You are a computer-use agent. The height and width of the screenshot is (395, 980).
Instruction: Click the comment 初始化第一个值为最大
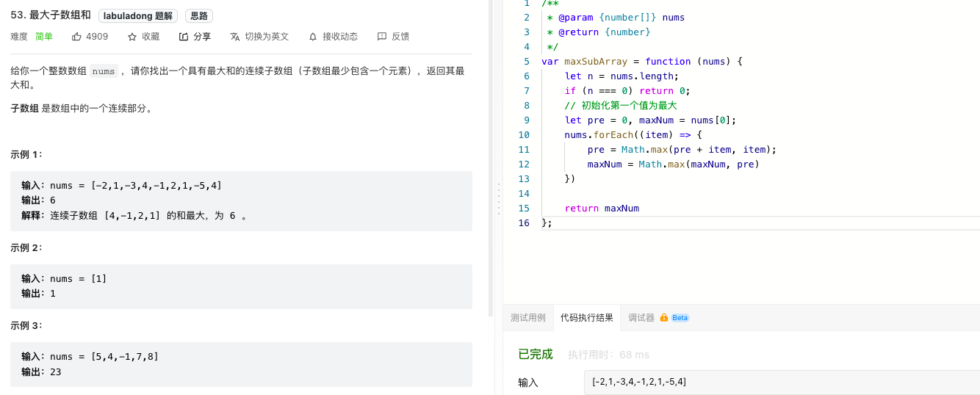tap(621, 105)
